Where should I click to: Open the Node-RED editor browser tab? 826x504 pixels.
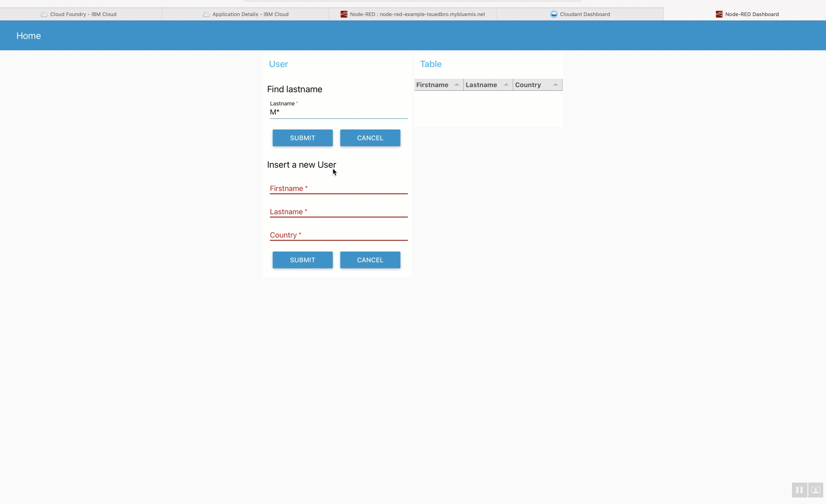tap(413, 14)
